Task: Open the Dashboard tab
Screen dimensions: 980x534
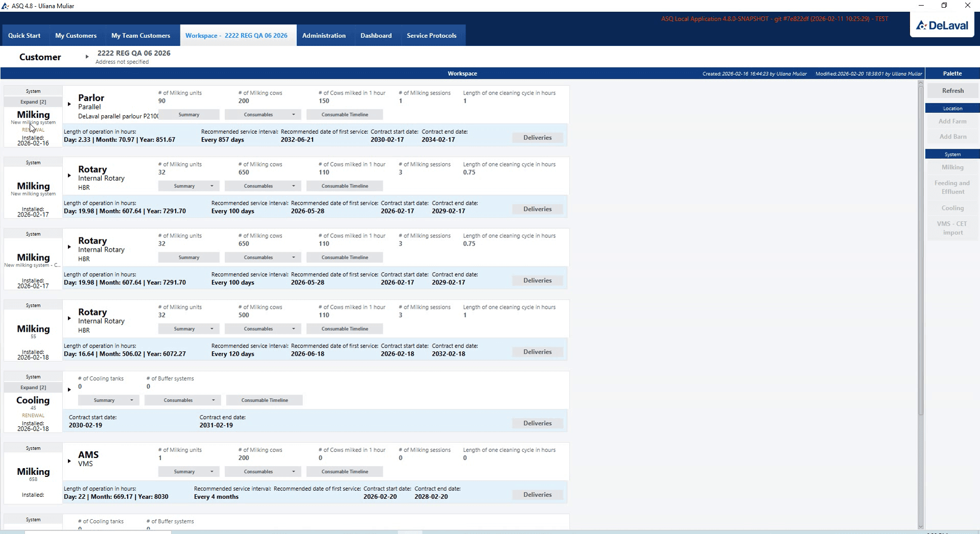Action: [x=376, y=36]
